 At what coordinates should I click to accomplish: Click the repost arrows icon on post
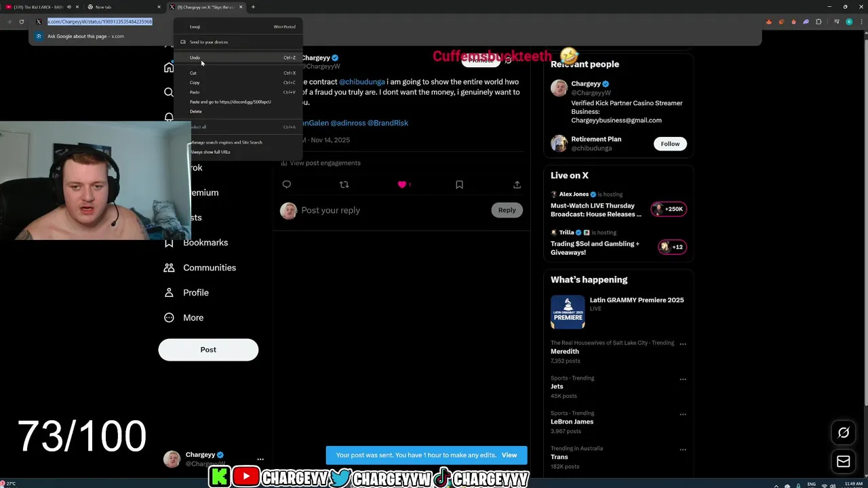tap(344, 184)
